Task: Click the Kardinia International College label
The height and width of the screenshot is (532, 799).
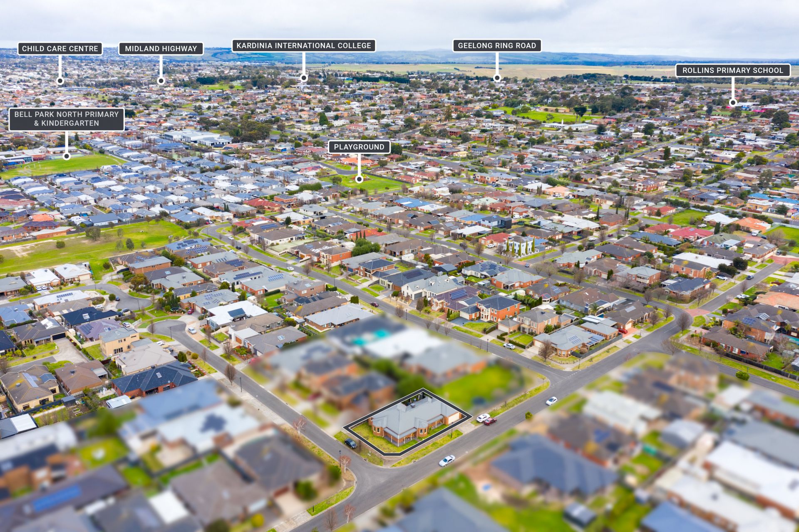Action: click(304, 46)
